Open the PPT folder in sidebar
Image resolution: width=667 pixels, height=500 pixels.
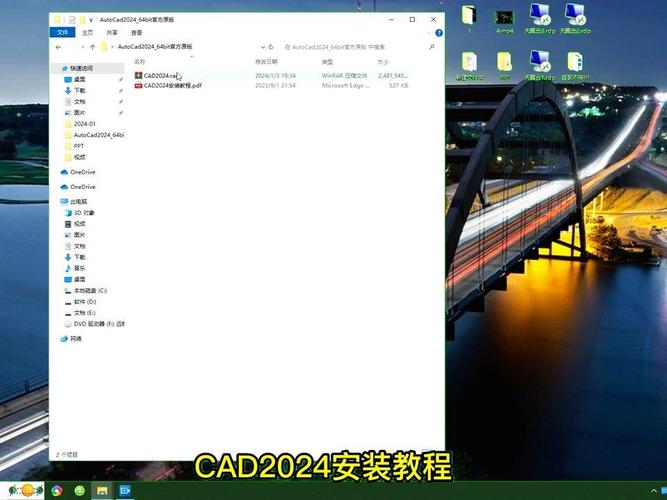tap(79, 146)
